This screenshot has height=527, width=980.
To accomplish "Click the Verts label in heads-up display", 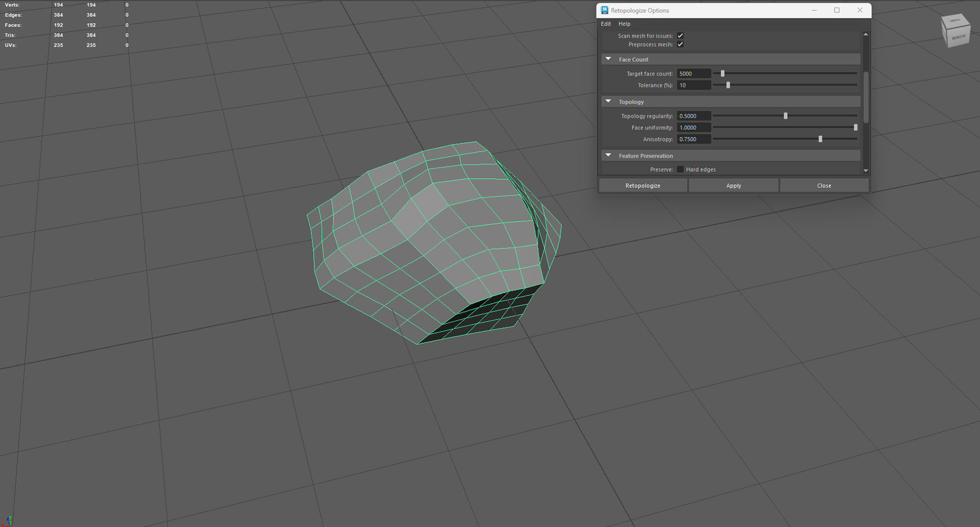I will 12,5.
